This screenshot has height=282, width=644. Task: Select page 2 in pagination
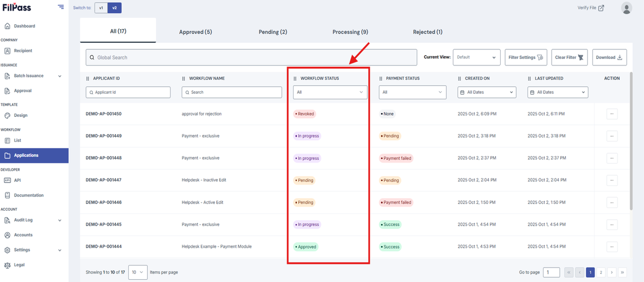[601, 272]
